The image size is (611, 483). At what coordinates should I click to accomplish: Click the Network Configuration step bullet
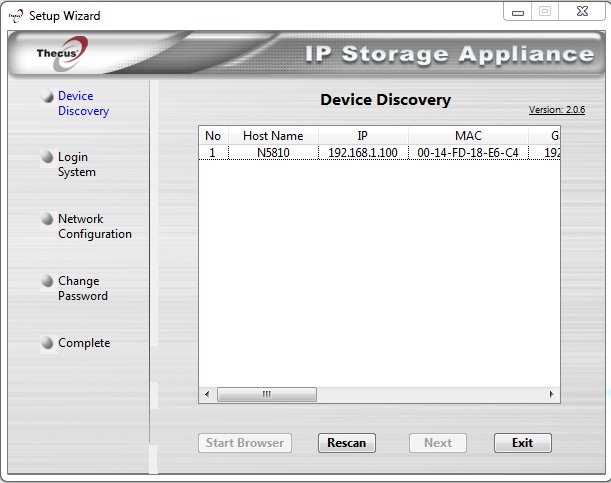click(x=46, y=219)
